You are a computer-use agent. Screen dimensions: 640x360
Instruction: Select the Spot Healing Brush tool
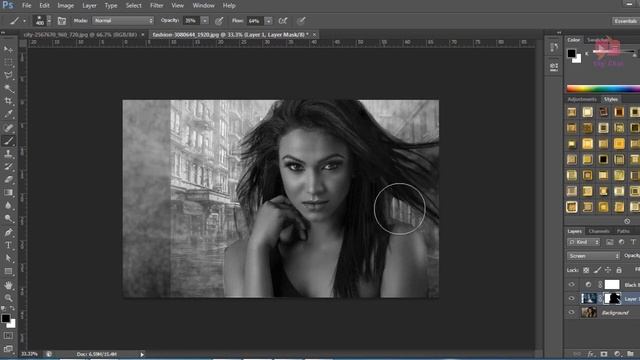pos(8,128)
